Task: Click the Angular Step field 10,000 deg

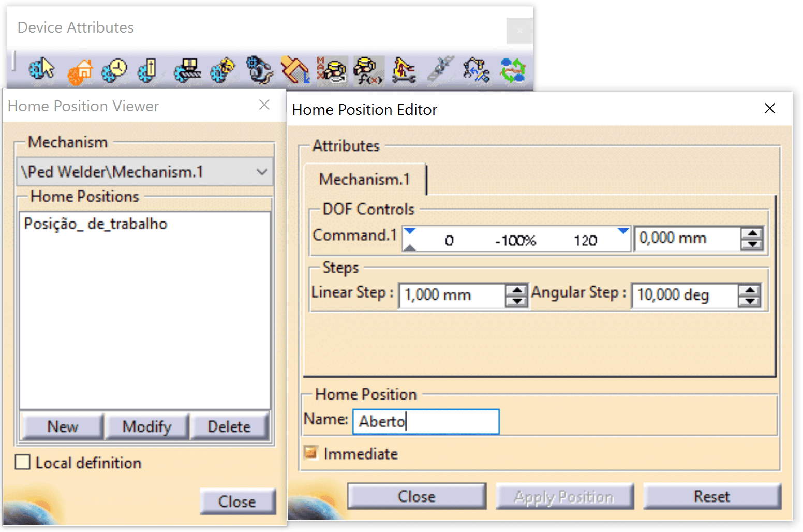Action: [x=685, y=295]
